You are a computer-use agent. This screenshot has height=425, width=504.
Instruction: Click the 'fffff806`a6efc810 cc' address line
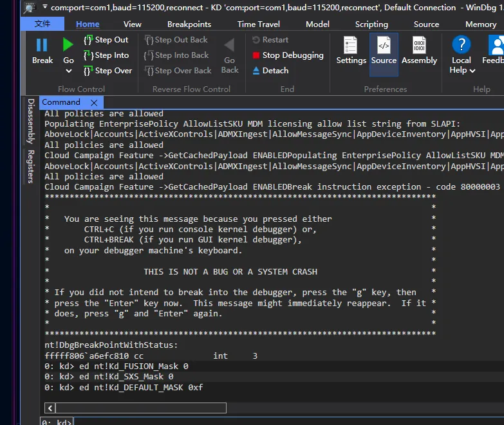[x=94, y=356]
